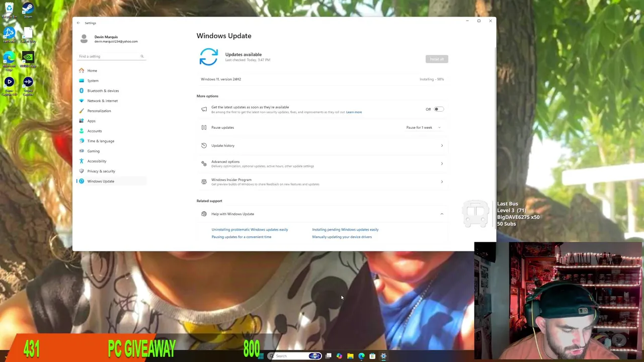Open Game Capture HD desktop shortcut
Image resolution: width=644 pixels, height=362 pixels.
tap(9, 86)
